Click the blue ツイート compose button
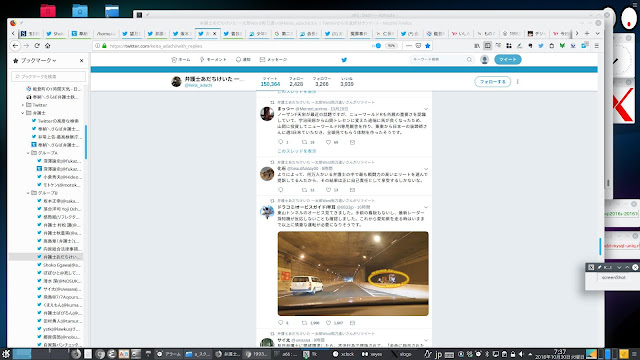 [508, 60]
